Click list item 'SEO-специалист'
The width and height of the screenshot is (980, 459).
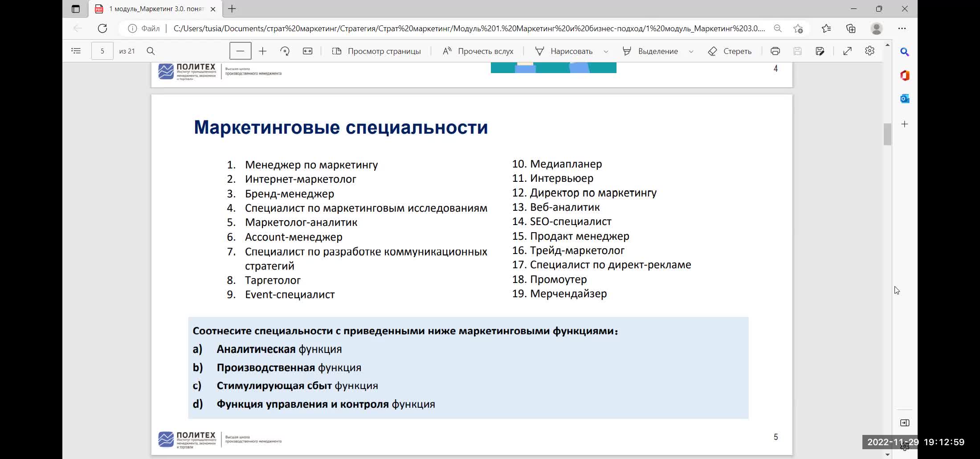(x=571, y=221)
